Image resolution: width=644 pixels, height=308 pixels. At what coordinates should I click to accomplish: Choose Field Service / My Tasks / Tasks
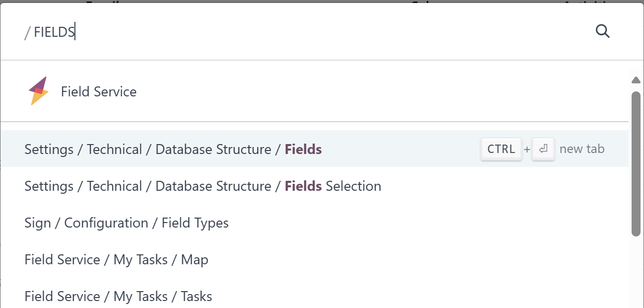[315, 296]
